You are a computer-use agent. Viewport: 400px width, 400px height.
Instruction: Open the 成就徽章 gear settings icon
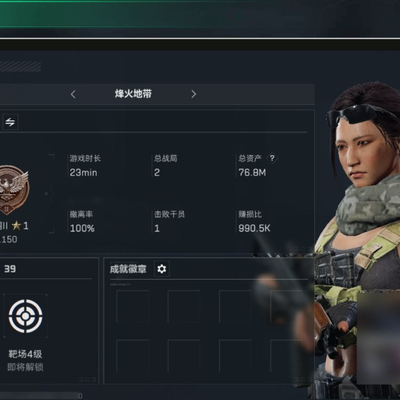[162, 269]
